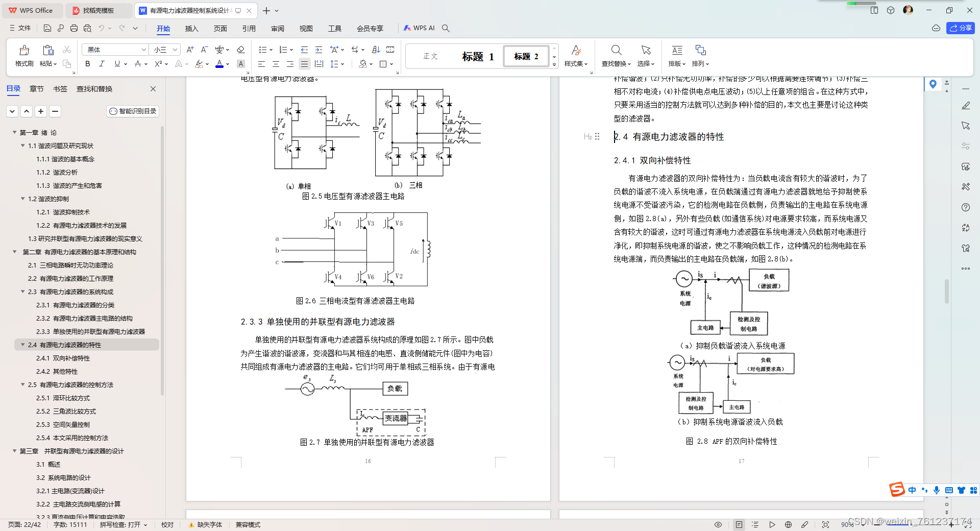The image size is (980, 531).
Task: Click the 智能识别目录 smart catalog recognition icon
Action: pos(112,111)
